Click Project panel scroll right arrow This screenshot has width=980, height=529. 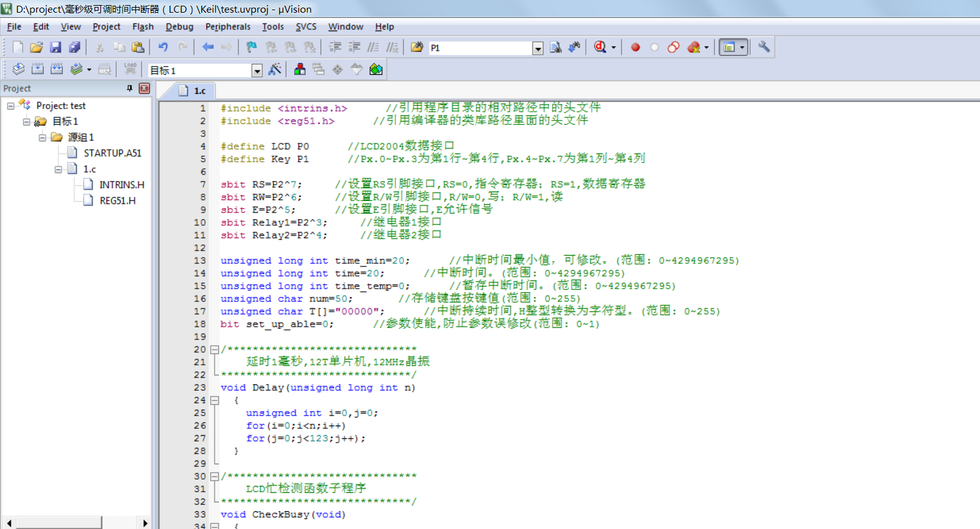click(x=145, y=523)
